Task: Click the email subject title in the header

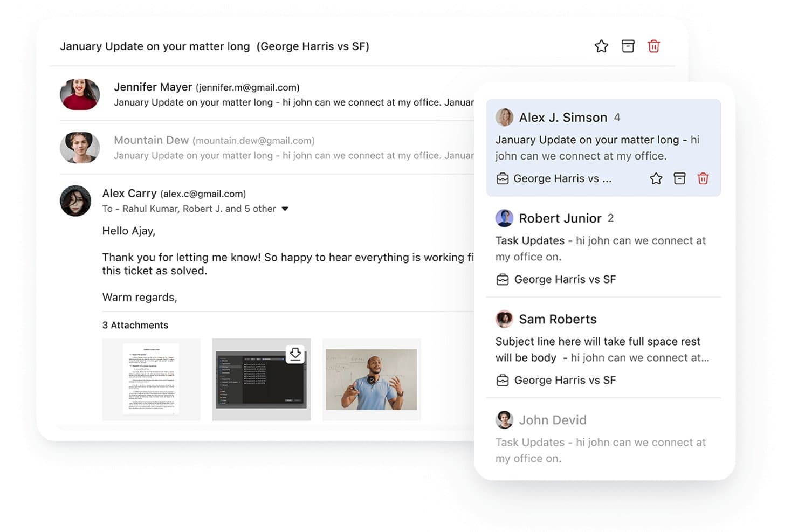Action: pyautogui.click(x=215, y=46)
